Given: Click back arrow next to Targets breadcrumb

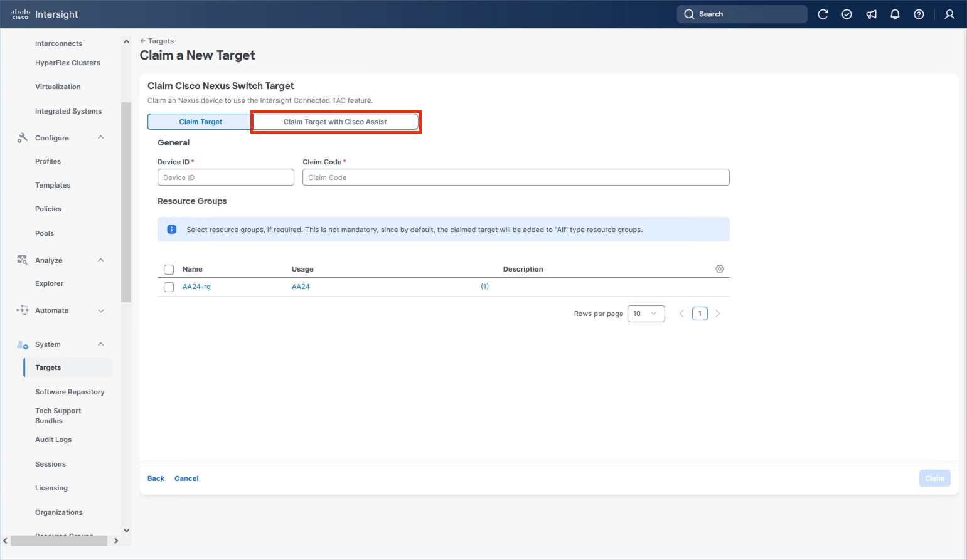Looking at the screenshot, I should 143,41.
